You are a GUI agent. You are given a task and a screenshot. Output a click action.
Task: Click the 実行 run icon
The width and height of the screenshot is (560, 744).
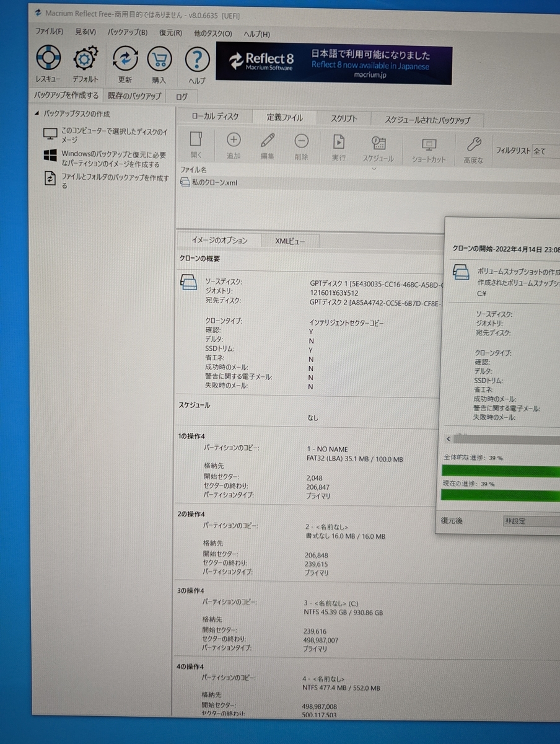coord(339,142)
